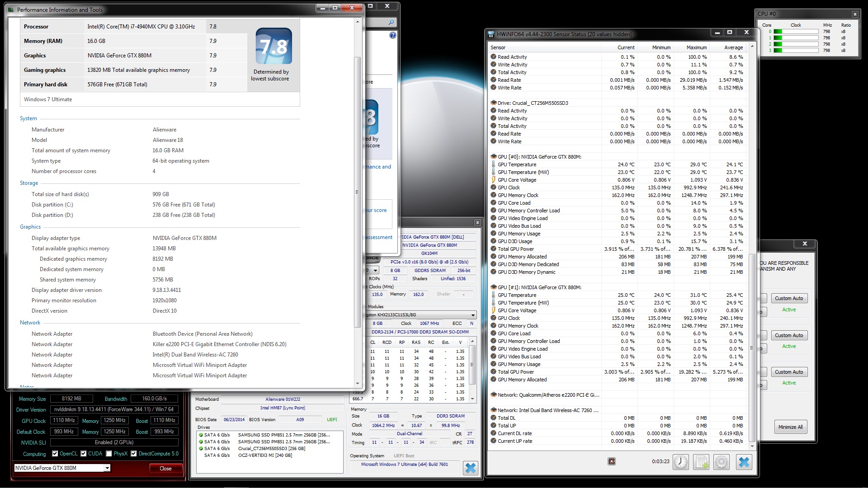Click the Storage section heading

coord(29,183)
